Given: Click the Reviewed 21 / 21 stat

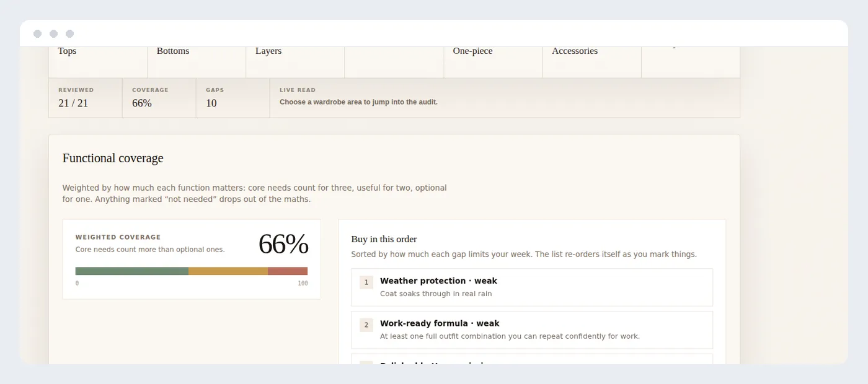Looking at the screenshot, I should (86, 98).
